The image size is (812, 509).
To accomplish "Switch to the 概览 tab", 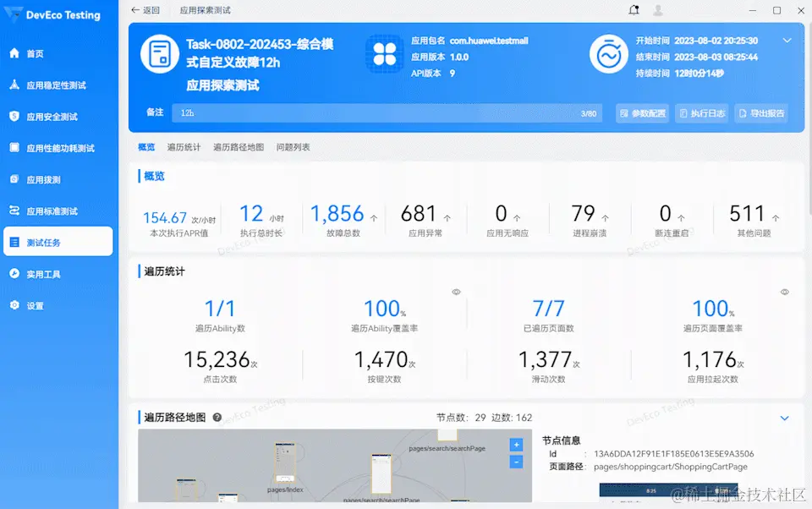I will pyautogui.click(x=146, y=147).
